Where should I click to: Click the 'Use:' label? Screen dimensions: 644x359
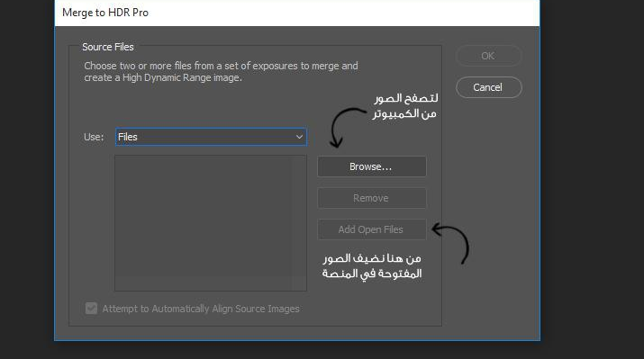pos(94,137)
